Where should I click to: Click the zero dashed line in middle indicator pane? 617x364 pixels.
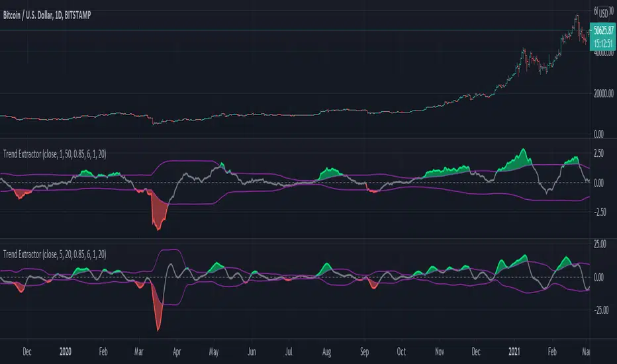[295, 183]
